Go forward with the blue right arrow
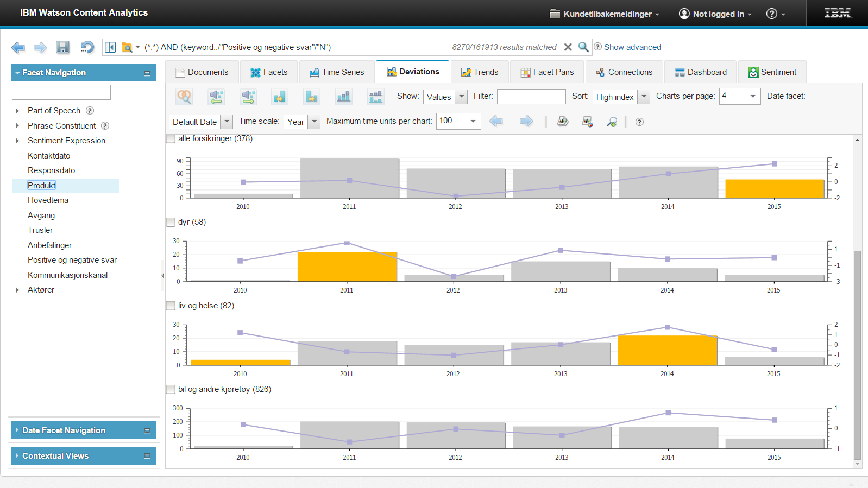This screenshot has width=868, height=488. [40, 48]
